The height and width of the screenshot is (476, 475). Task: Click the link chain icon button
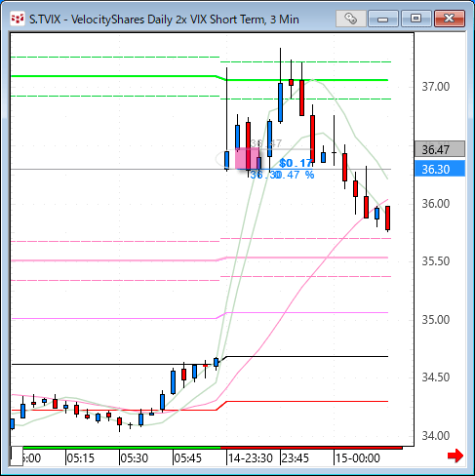351,19
